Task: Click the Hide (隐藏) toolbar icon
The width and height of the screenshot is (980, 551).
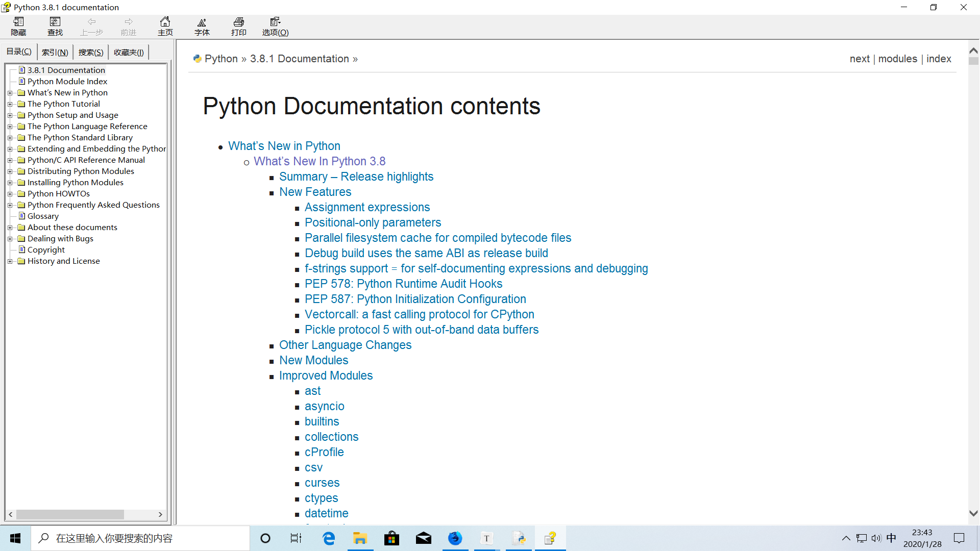Action: click(x=18, y=27)
